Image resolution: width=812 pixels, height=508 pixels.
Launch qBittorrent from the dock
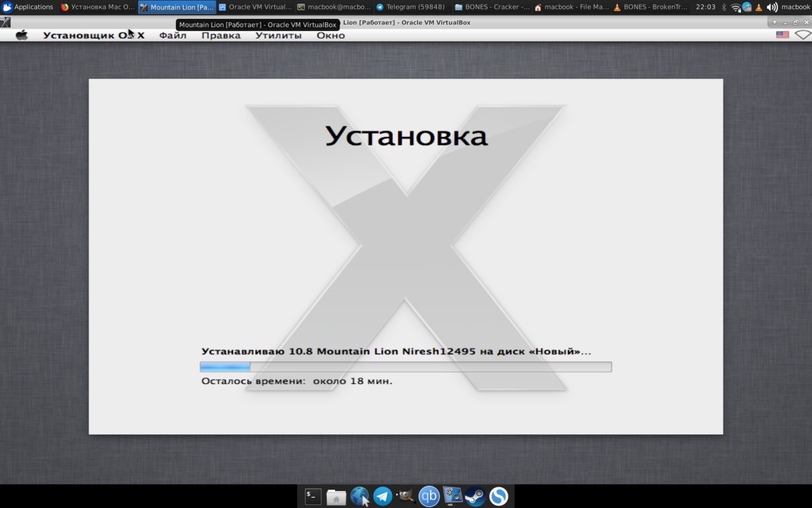coord(429,497)
